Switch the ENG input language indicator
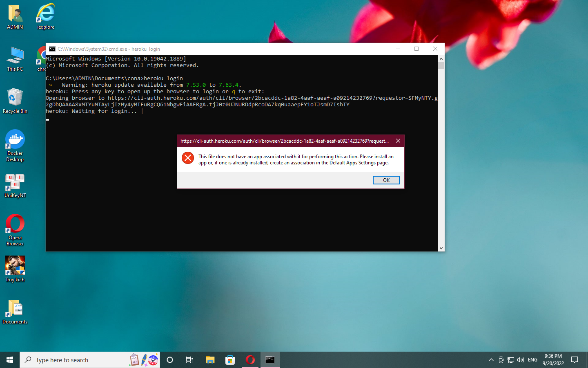This screenshot has height=368, width=588. (532, 360)
